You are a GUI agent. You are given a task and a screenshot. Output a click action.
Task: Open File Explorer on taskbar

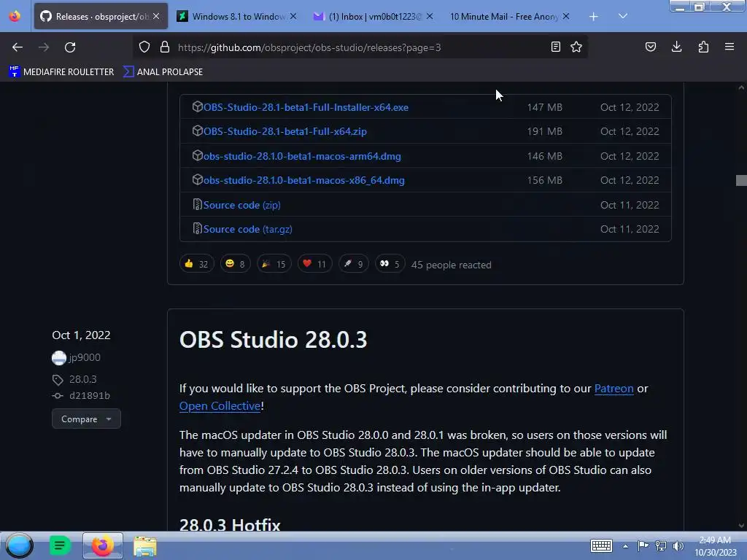point(145,546)
